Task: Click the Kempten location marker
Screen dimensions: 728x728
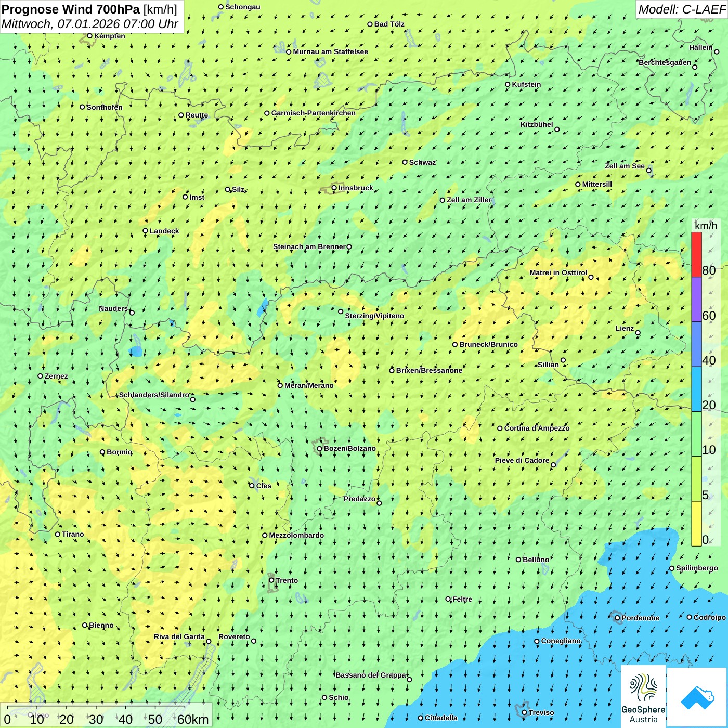Action: coord(89,36)
